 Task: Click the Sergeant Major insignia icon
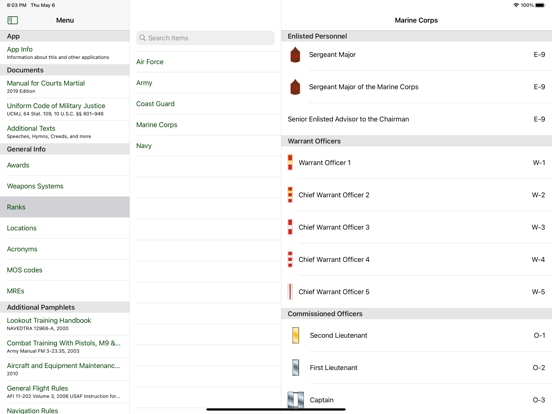pyautogui.click(x=295, y=55)
